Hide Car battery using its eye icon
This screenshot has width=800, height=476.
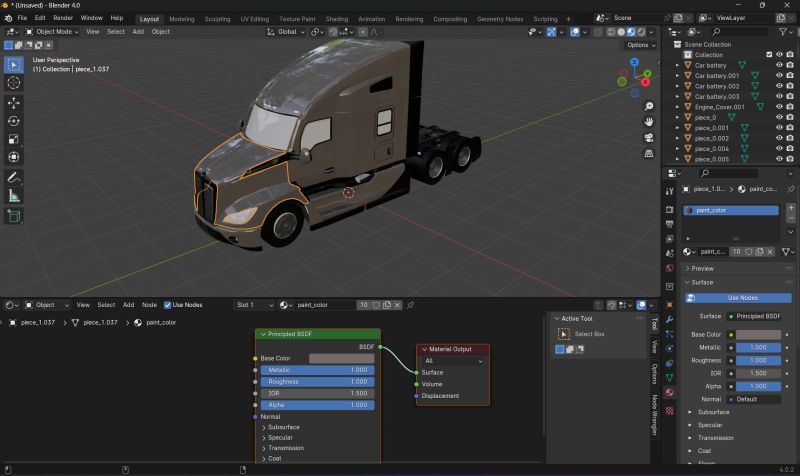[x=781, y=65]
